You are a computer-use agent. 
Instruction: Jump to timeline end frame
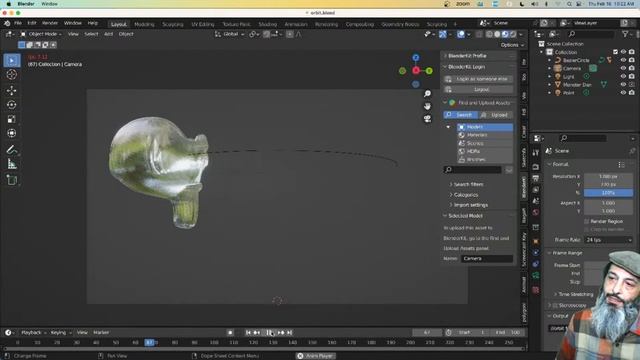[x=289, y=333]
